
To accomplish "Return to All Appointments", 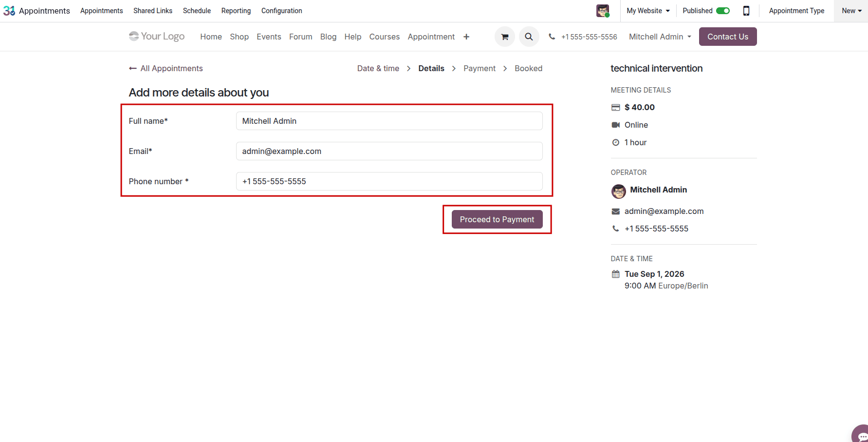I will [166, 68].
